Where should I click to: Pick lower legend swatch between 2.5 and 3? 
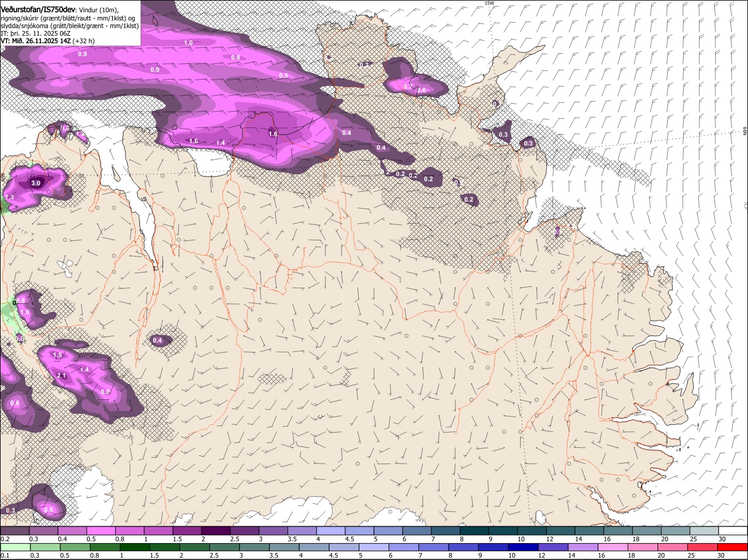coord(223,547)
